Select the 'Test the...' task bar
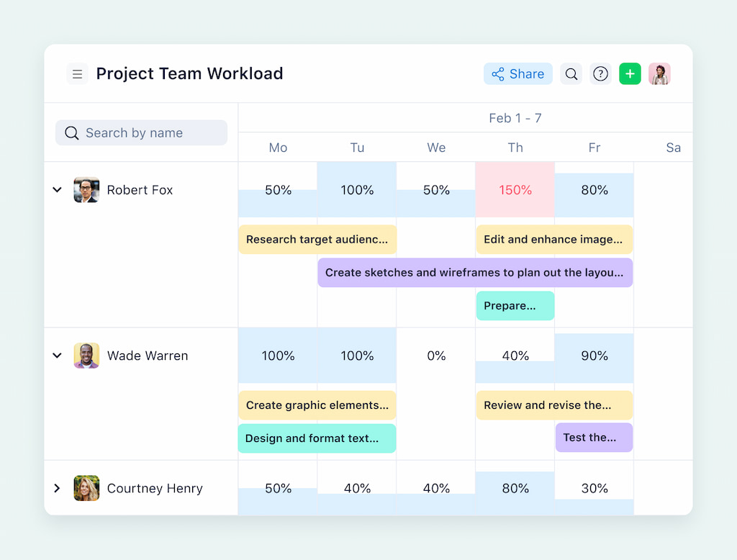Screen dimensions: 737x560 (x=594, y=437)
